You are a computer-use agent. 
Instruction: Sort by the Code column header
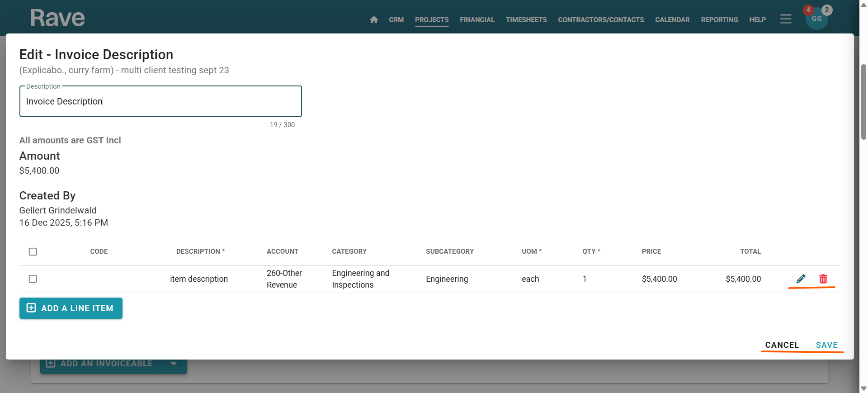pyautogui.click(x=99, y=251)
